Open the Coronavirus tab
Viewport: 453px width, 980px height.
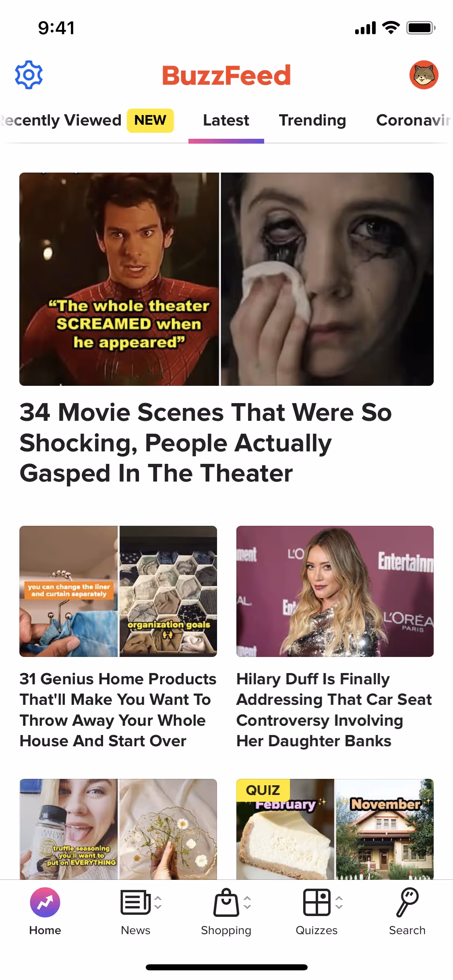414,120
